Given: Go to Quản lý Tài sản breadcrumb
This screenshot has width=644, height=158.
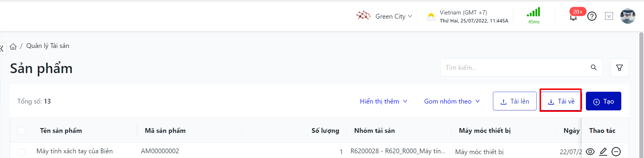Looking at the screenshot, I should [48, 46].
